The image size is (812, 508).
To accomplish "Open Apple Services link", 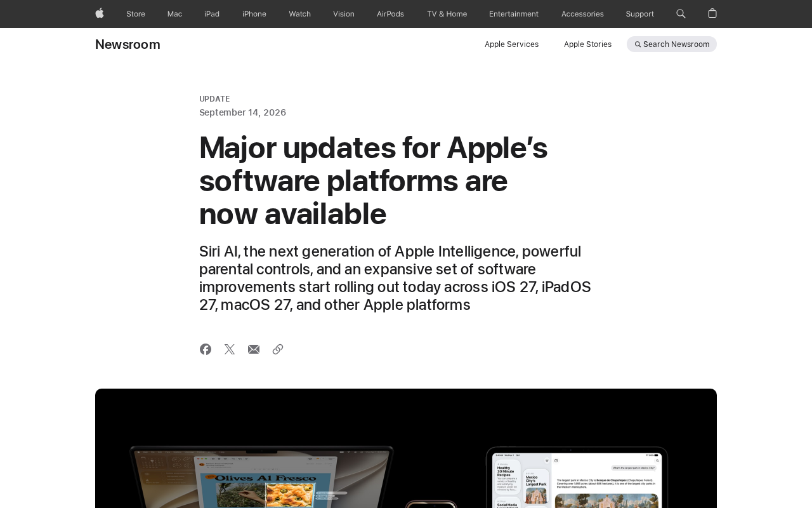I will (x=511, y=44).
